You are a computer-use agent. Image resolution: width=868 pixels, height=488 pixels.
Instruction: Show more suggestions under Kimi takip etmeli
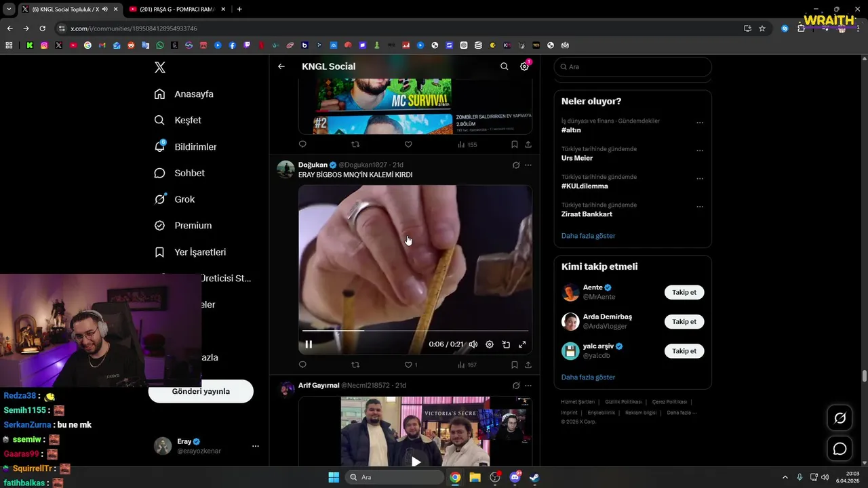[588, 377]
